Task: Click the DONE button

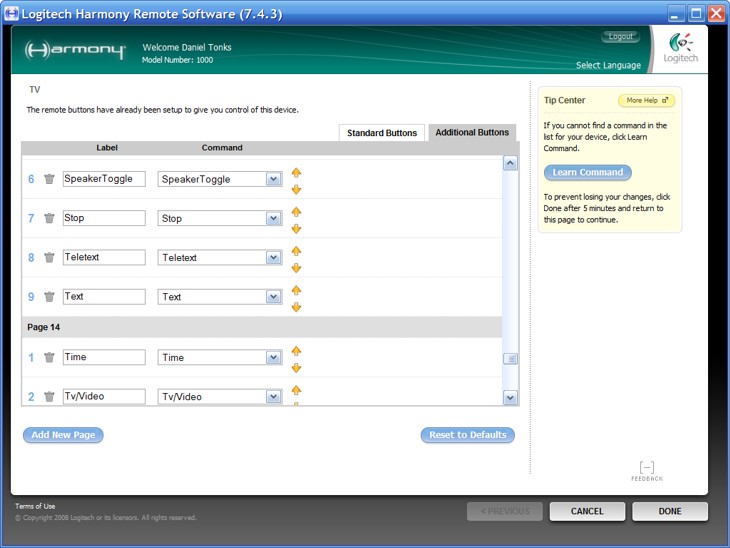Action: 670,511
